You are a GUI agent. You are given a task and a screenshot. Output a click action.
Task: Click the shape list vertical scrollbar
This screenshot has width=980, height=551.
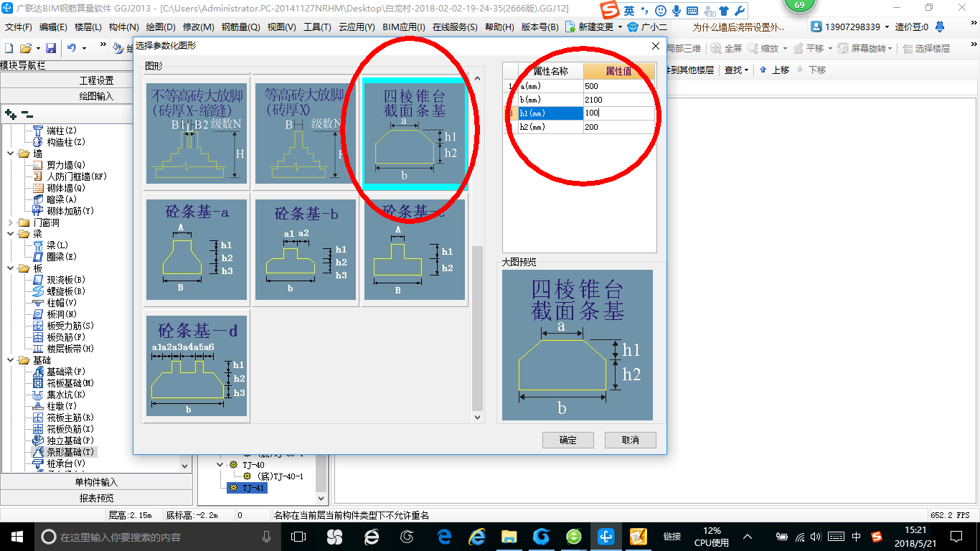coord(478,327)
